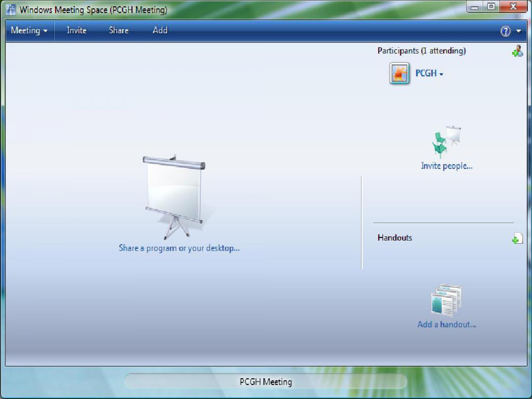Screen dimensions: 532x399
Task: Click Share in the toolbar
Action: click(x=118, y=30)
